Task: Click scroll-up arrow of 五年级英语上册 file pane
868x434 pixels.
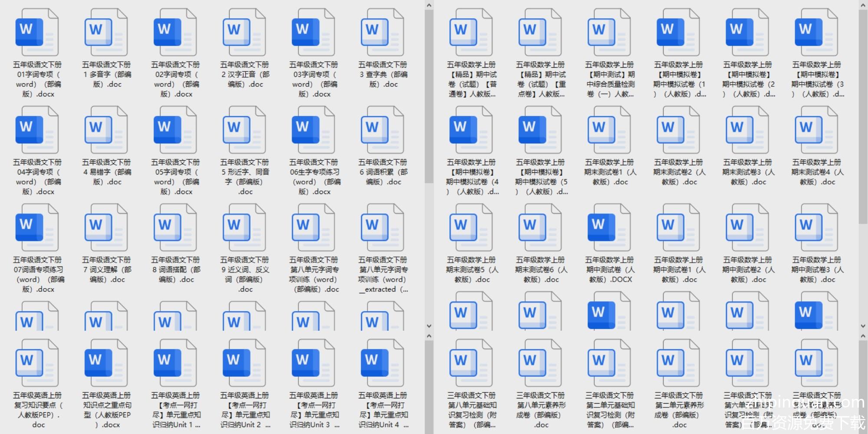Action: tap(429, 336)
